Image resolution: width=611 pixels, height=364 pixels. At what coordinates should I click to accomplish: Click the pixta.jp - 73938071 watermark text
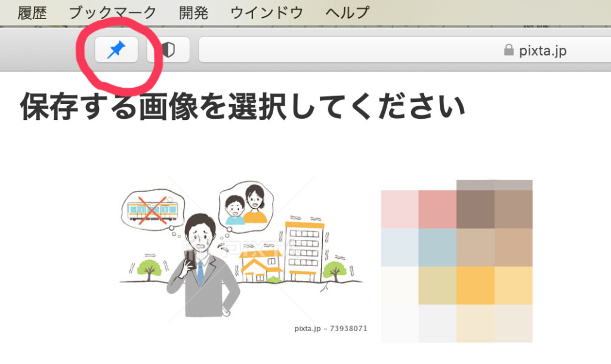(x=331, y=328)
